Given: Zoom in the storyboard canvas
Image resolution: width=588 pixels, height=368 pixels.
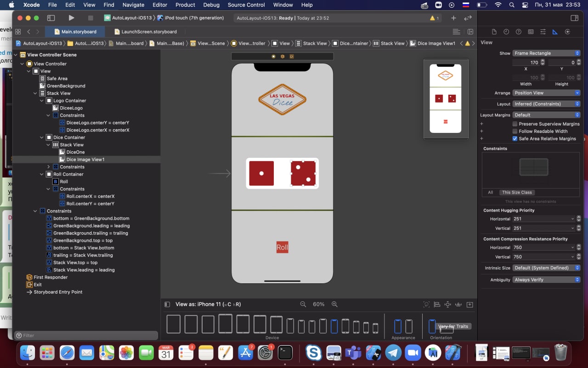Looking at the screenshot, I should (334, 304).
